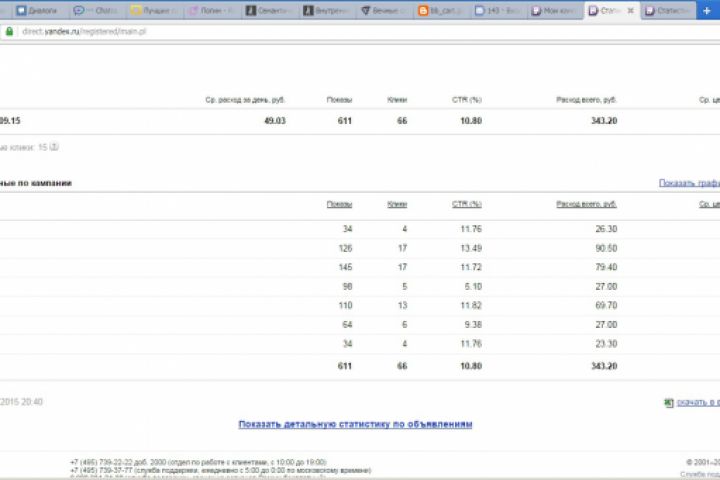Screen dimensions: 720x480
Task: Click the Excel download icon
Action: click(x=669, y=403)
